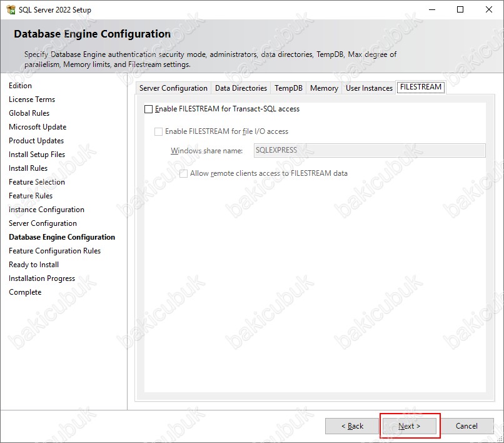Minimize the SQL Server Setup window
The image size is (504, 443).
click(x=431, y=9)
